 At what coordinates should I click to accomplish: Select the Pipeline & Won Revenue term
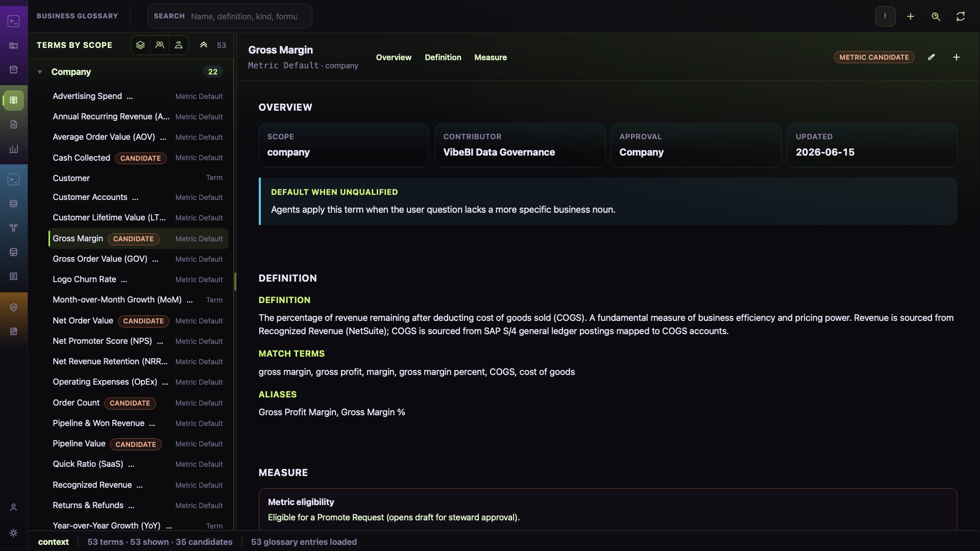[x=138, y=423]
